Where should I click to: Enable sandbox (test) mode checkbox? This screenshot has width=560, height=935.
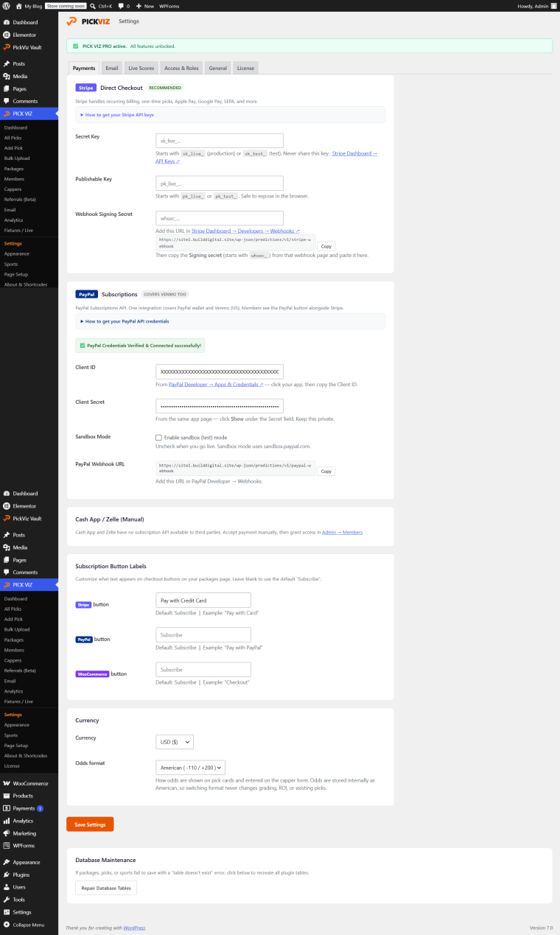158,438
